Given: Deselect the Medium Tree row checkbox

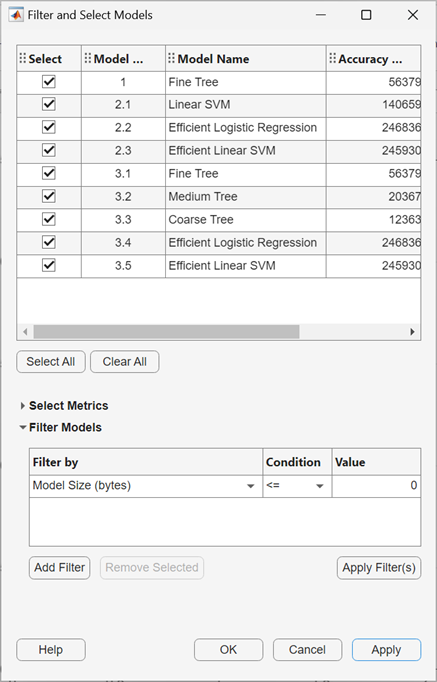Looking at the screenshot, I should pos(49,196).
